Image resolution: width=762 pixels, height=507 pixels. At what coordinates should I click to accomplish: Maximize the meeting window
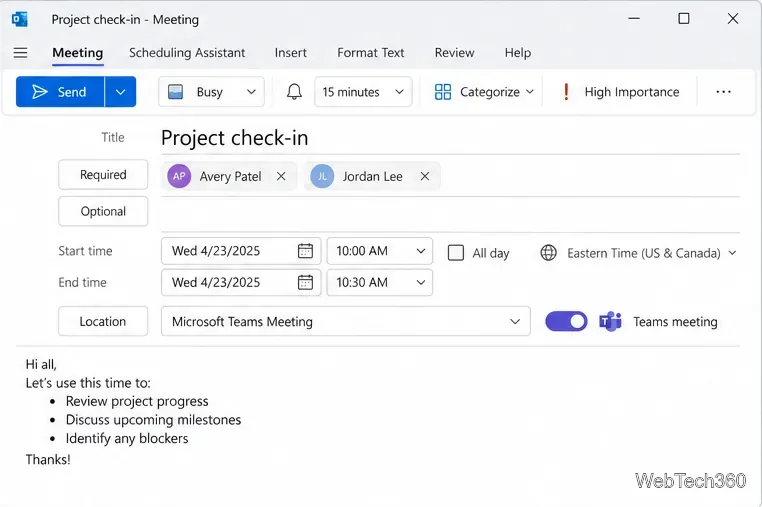tap(684, 18)
